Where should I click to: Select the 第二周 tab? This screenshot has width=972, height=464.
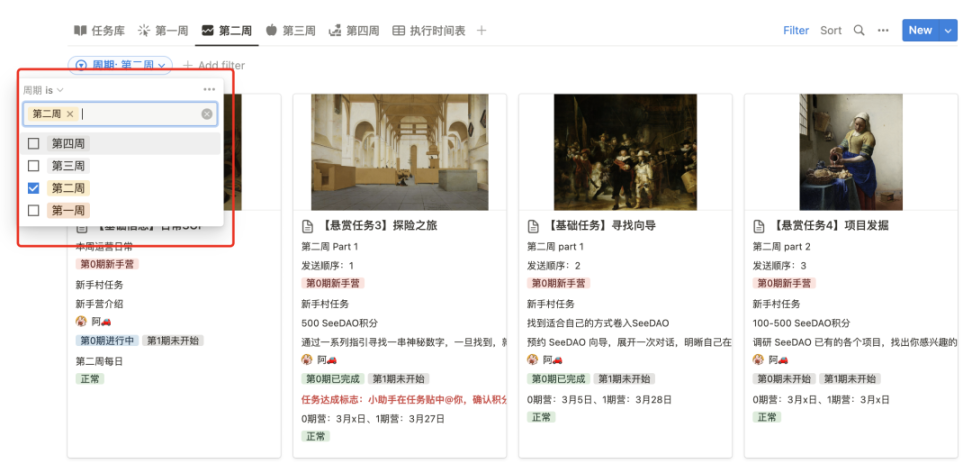[227, 30]
